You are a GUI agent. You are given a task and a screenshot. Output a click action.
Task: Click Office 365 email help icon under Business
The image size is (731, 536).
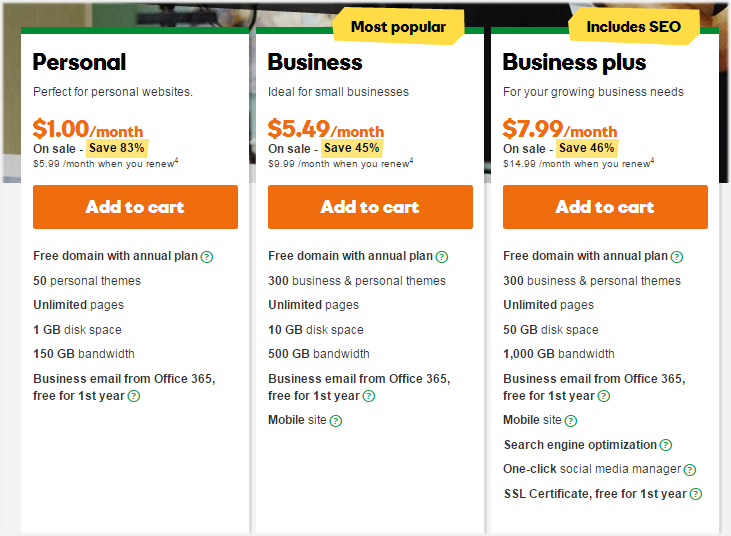[x=369, y=396]
